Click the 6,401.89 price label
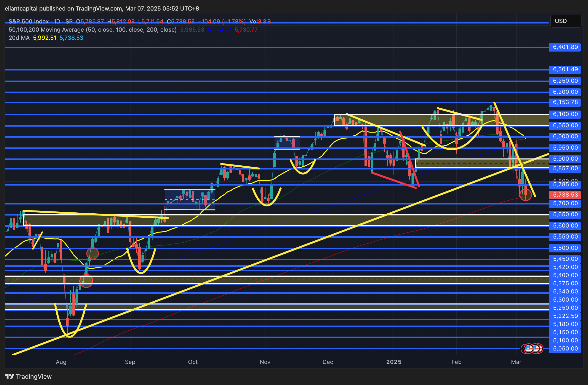The width and height of the screenshot is (588, 385). 565,47
